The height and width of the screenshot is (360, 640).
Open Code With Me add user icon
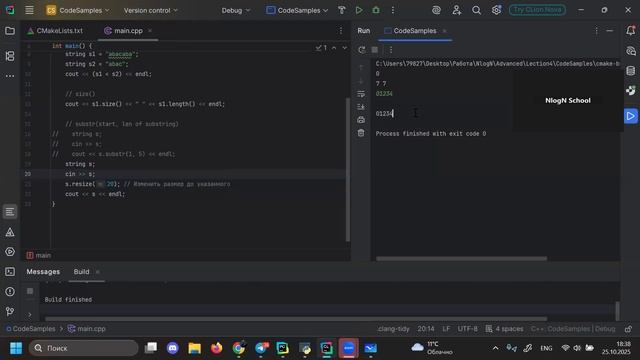pos(456,10)
